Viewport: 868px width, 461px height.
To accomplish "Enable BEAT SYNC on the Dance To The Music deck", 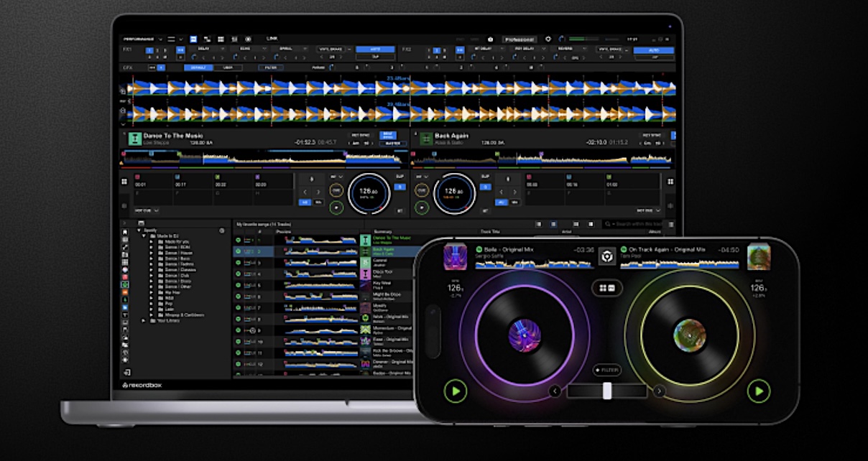I will click(x=388, y=136).
